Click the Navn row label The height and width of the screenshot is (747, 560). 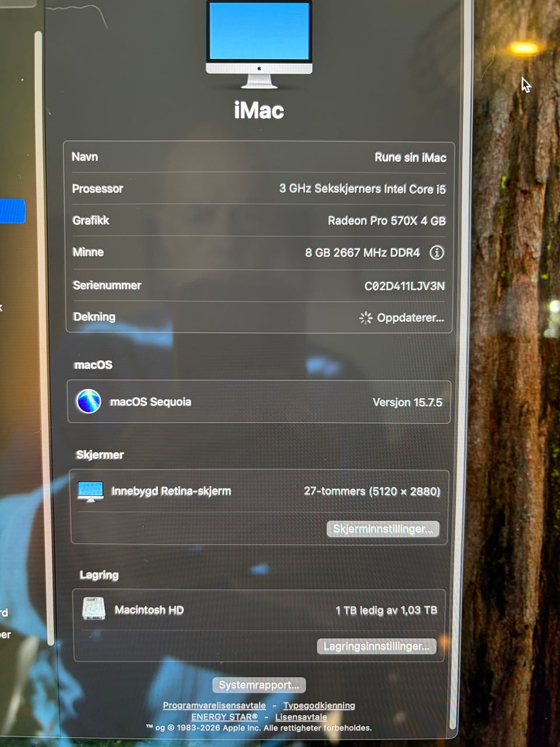85,156
